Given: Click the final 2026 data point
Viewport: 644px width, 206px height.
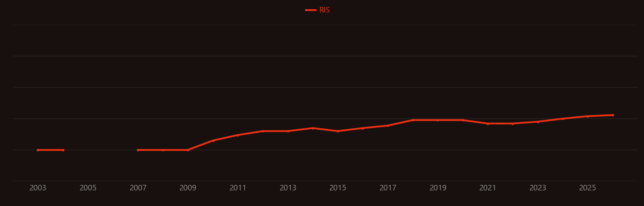Looking at the screenshot, I should pyautogui.click(x=613, y=115).
